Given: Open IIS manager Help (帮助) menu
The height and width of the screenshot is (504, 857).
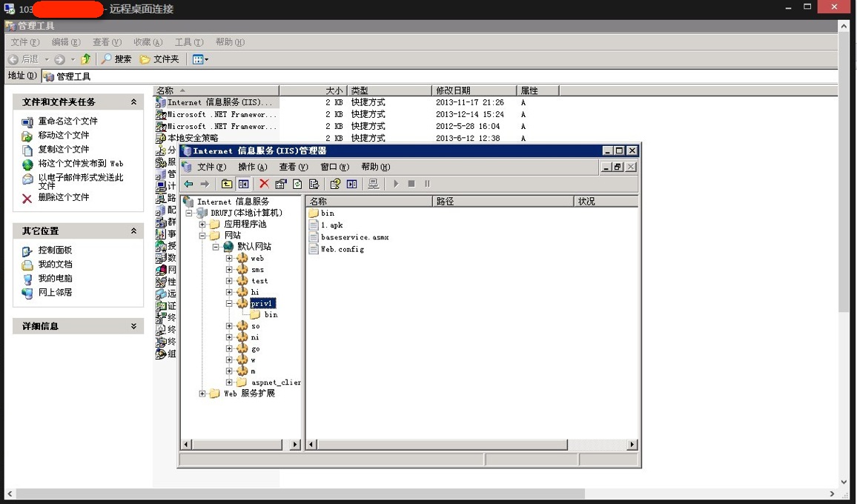Looking at the screenshot, I should coord(375,168).
